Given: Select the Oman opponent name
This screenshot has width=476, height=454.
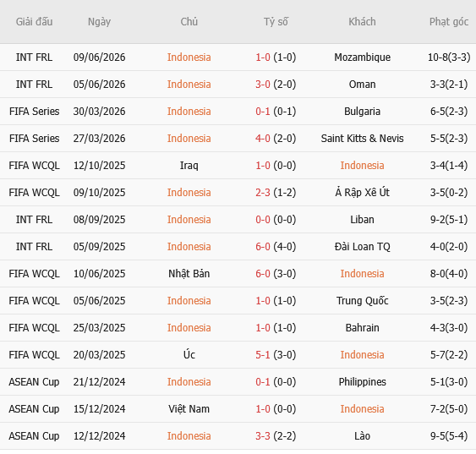Looking at the screenshot, I should [362, 85].
